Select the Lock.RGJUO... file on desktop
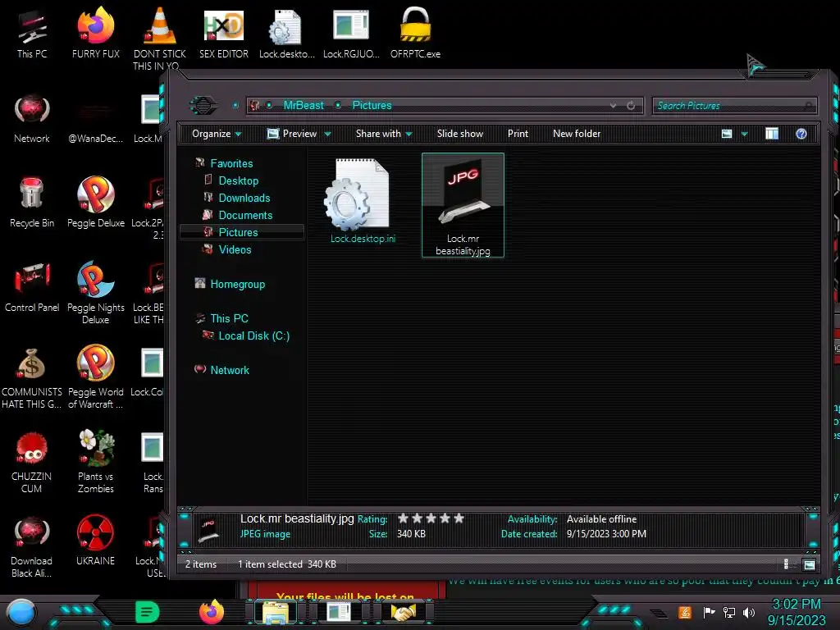The width and height of the screenshot is (840, 630). pyautogui.click(x=351, y=34)
